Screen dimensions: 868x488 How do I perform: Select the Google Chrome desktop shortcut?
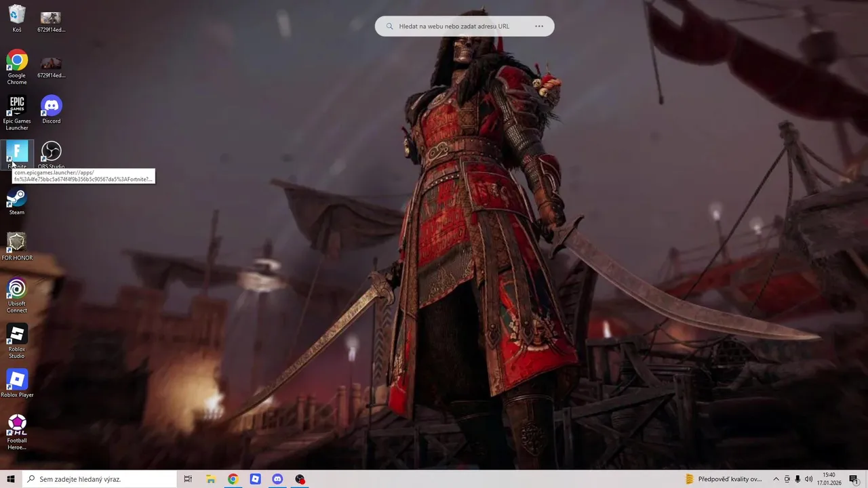pos(17,67)
